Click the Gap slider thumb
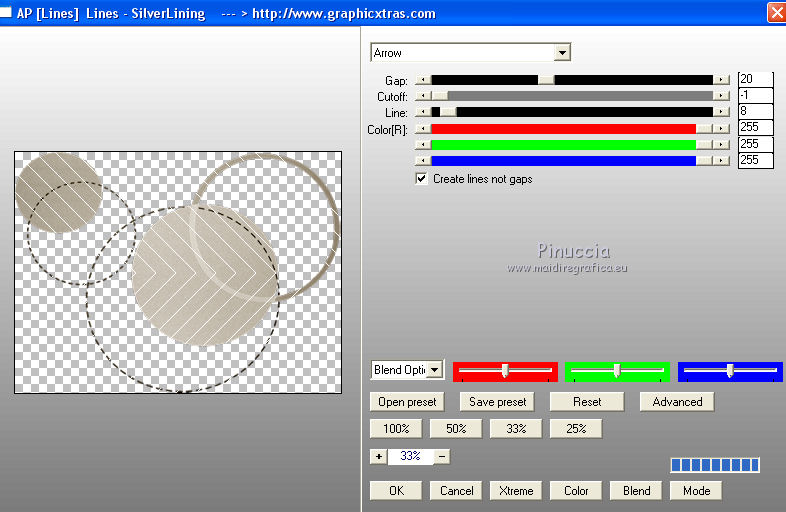Screen dimensions: 786x512 point(546,80)
